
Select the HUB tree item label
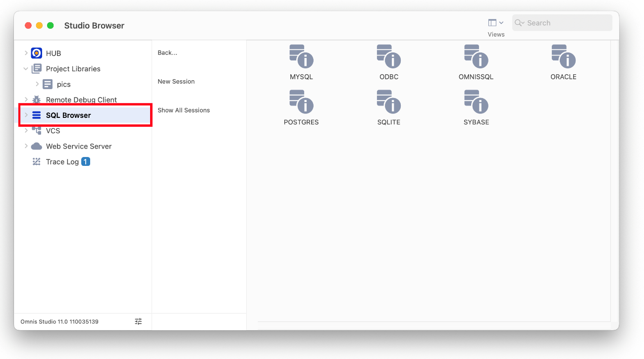click(x=54, y=53)
